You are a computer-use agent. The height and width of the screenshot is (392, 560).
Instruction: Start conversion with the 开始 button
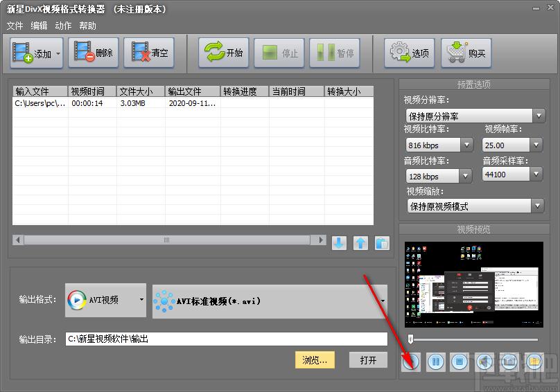pos(224,53)
